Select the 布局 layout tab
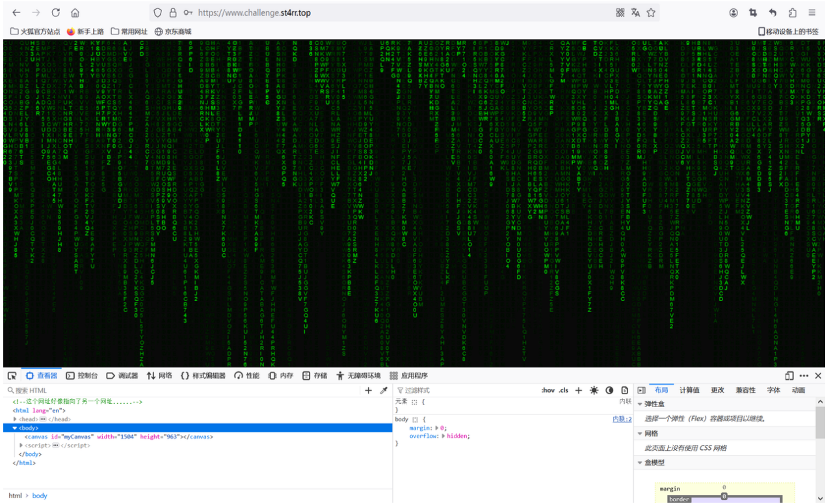This screenshot has height=504, width=831. (x=661, y=390)
